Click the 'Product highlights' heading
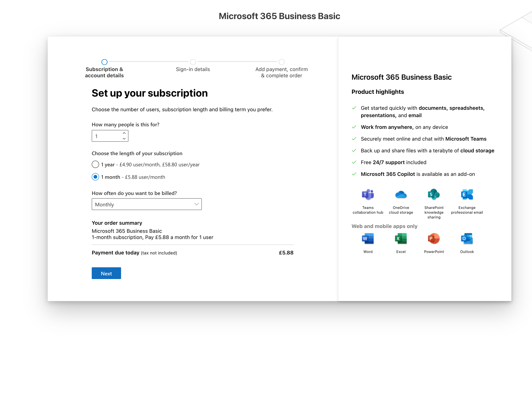532x398 pixels. 378,92
